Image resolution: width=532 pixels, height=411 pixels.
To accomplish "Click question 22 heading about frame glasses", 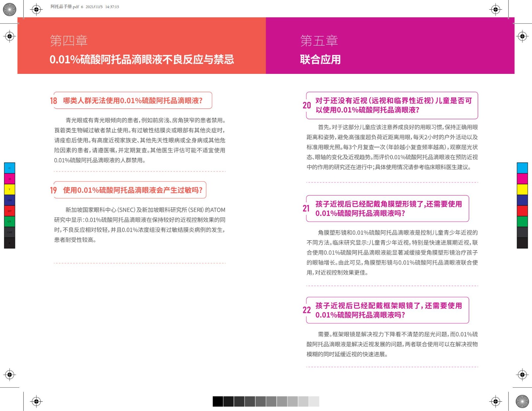I will pos(388,310).
